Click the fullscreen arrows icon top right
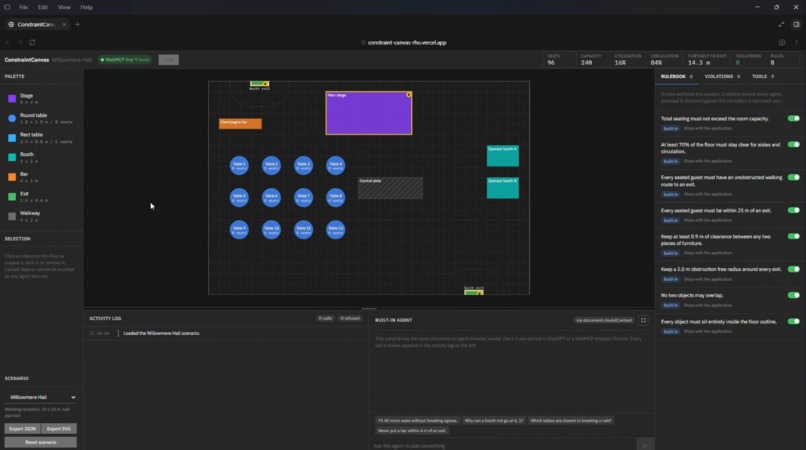 (x=781, y=24)
